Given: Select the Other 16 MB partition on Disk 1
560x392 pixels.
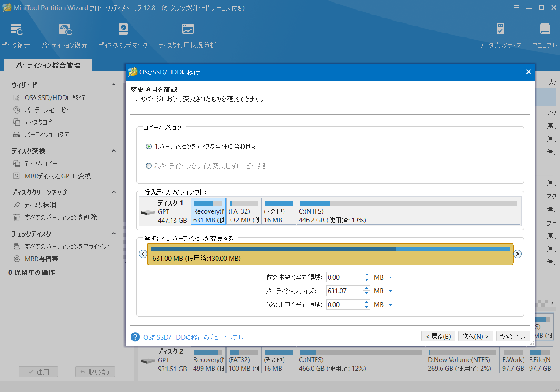Looking at the screenshot, I should tap(279, 211).
